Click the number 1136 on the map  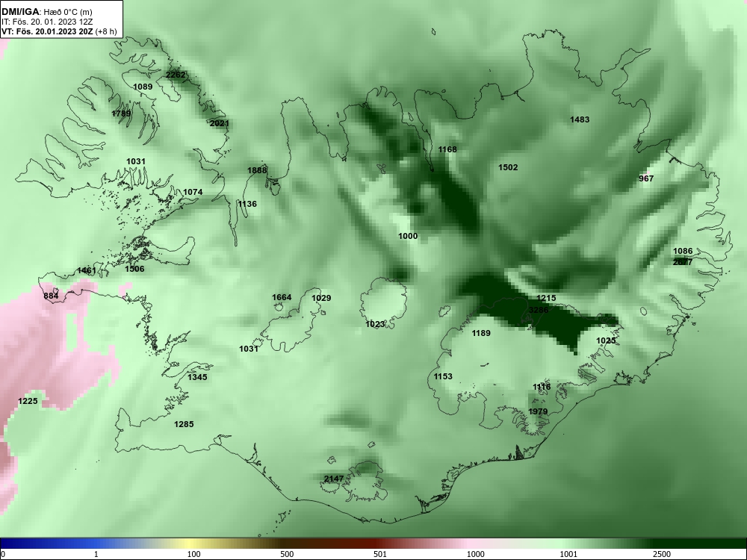tap(247, 204)
